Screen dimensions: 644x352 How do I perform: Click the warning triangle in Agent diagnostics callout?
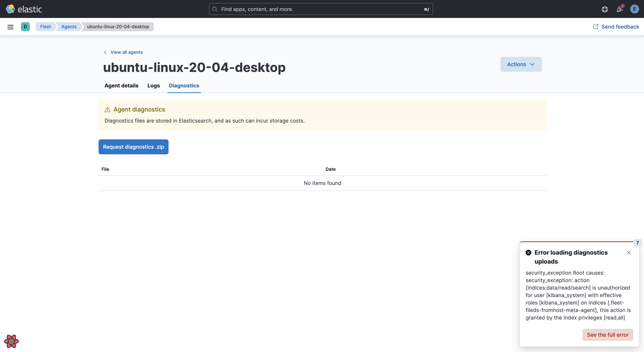pyautogui.click(x=107, y=109)
